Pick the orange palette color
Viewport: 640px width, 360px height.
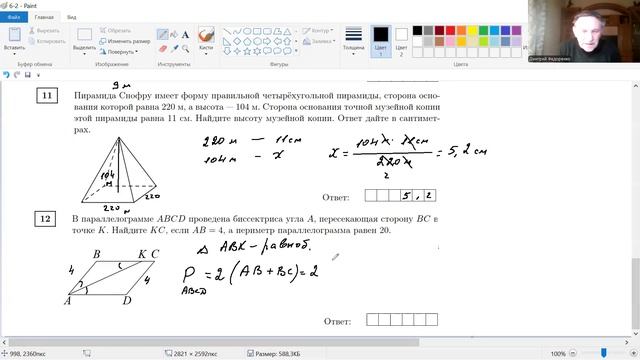(461, 31)
